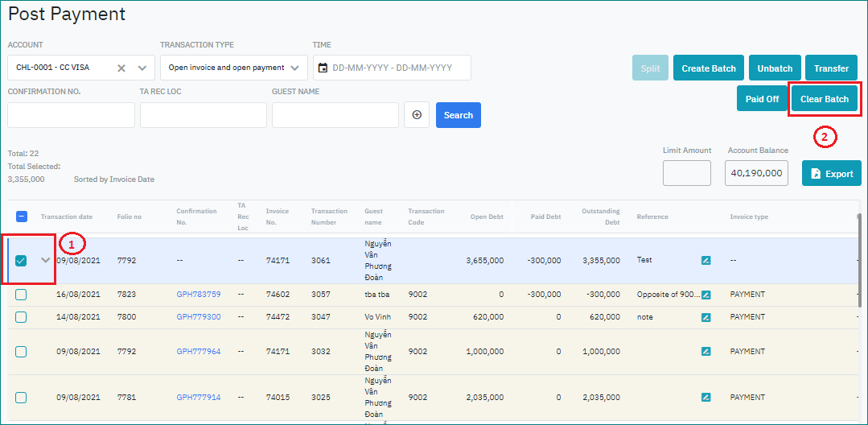Uncheck the selected row for folio 7792
This screenshot has height=425, width=868.
(x=21, y=261)
